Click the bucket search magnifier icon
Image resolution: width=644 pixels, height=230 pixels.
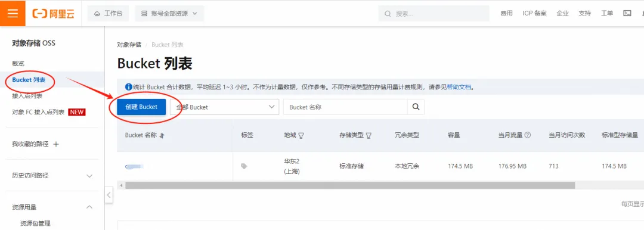[416, 107]
